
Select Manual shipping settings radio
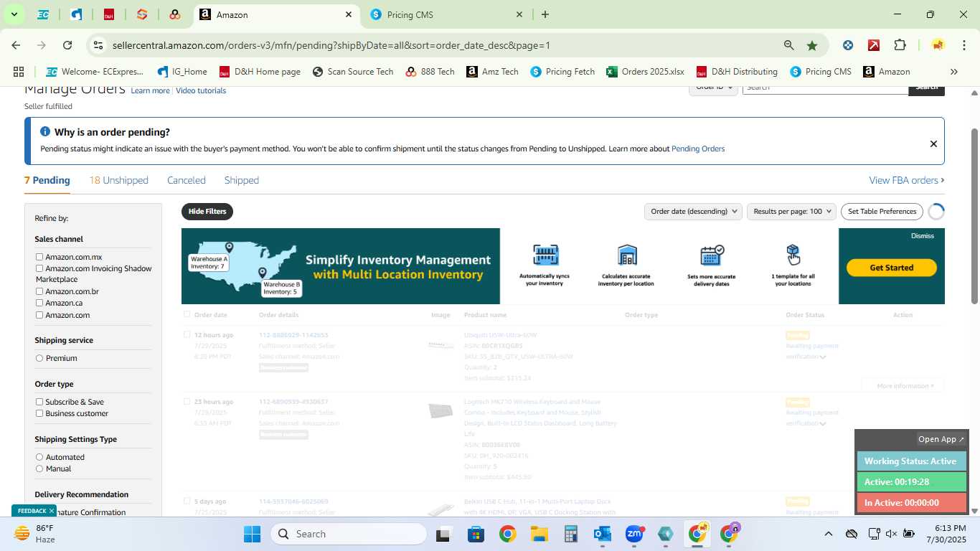tap(39, 468)
